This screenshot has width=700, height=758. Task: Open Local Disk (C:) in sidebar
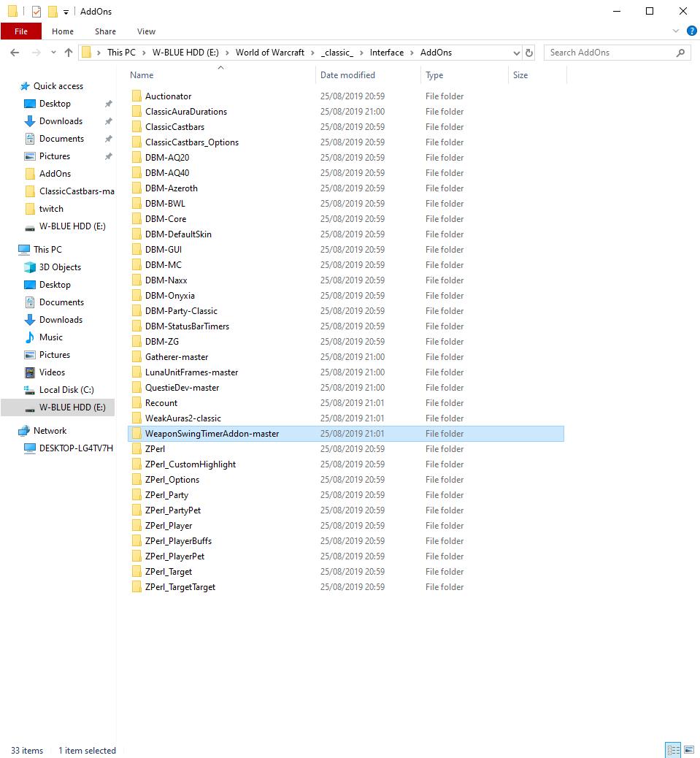(66, 390)
